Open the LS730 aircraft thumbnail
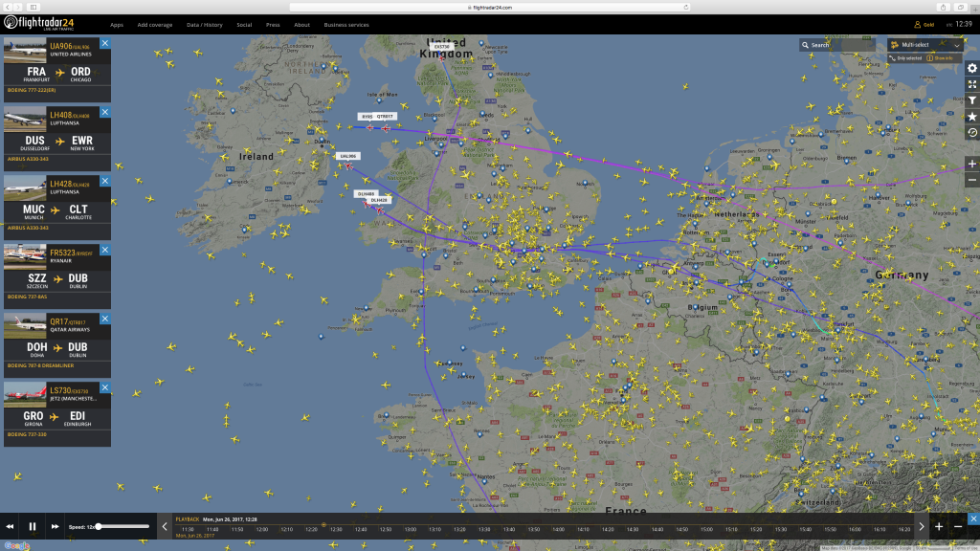 point(25,394)
